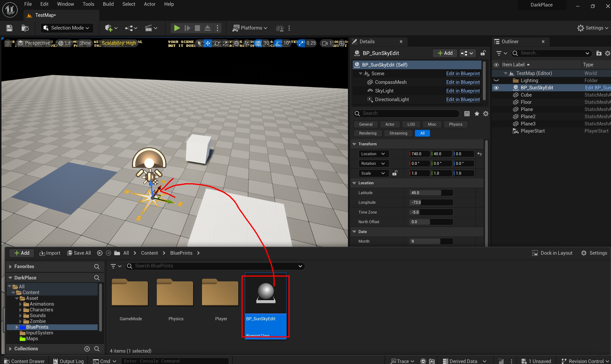611x364 pixels.
Task: Click the quickly add content icon
Action: click(x=109, y=28)
